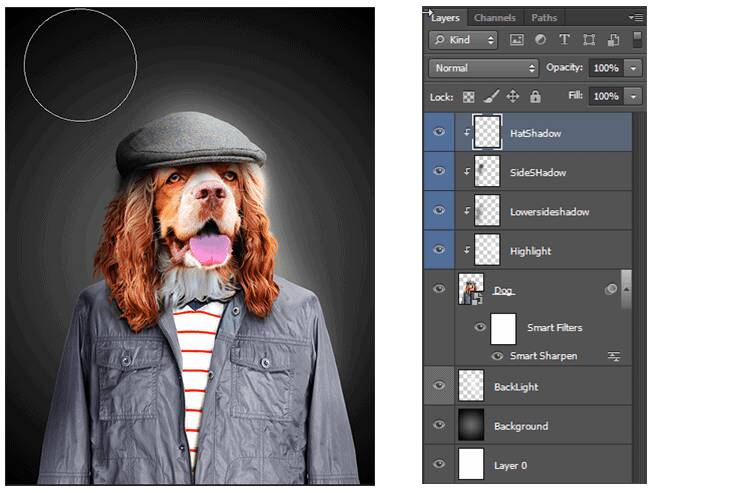Viewport: 740px width, 493px height.
Task: Toggle the layer filtering switch
Action: tap(637, 40)
